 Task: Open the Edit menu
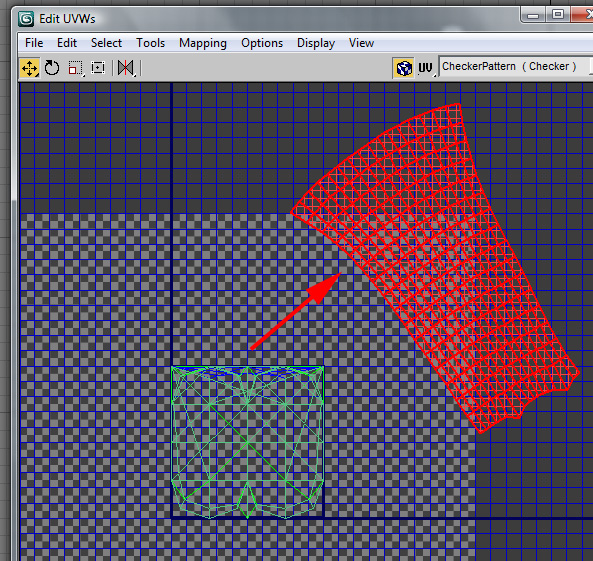pyautogui.click(x=67, y=43)
